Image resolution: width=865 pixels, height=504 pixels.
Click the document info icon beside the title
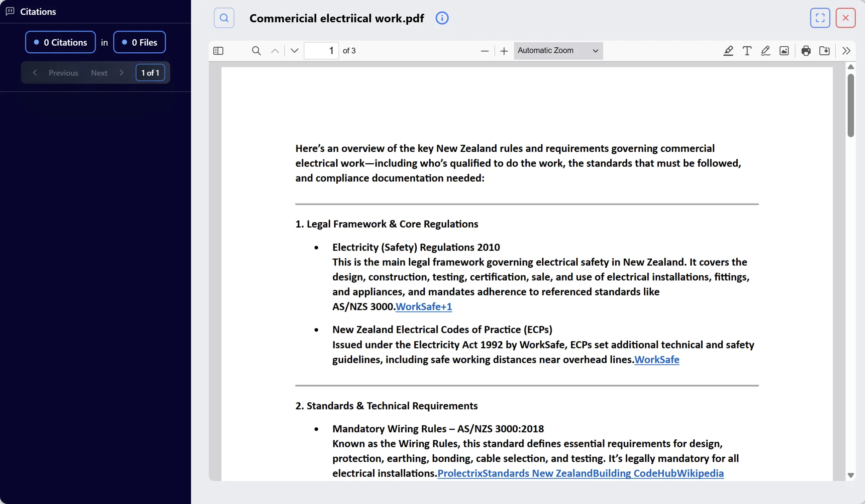coord(442,17)
